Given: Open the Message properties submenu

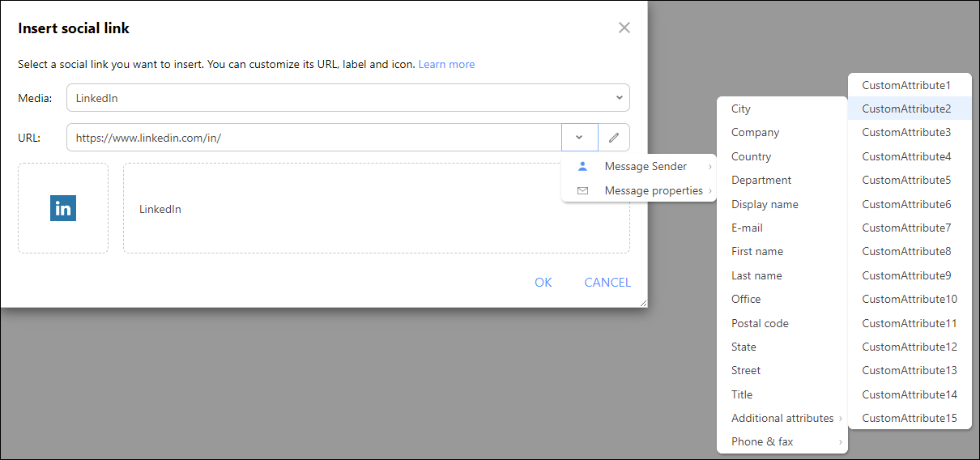Looking at the screenshot, I should click(x=639, y=190).
